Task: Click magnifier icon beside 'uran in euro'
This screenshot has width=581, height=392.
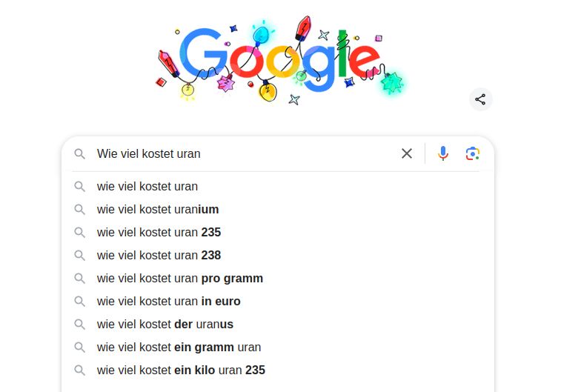Action: tap(79, 302)
